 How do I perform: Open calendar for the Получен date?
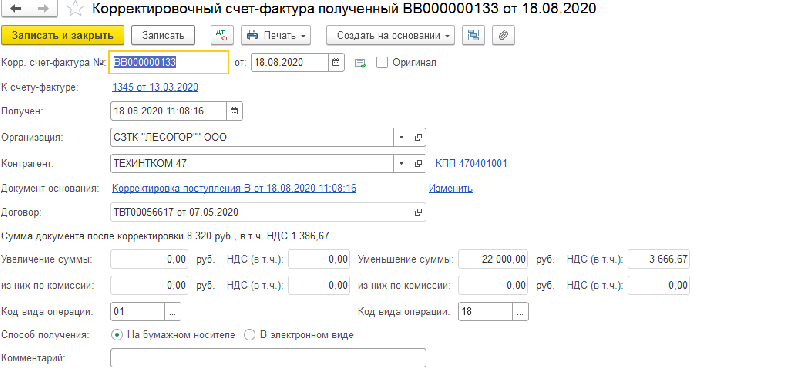coord(234,111)
